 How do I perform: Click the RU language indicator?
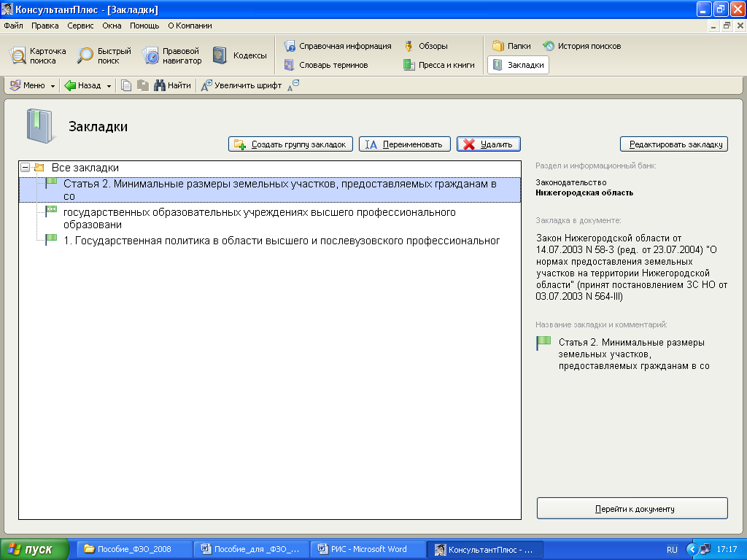(x=672, y=550)
